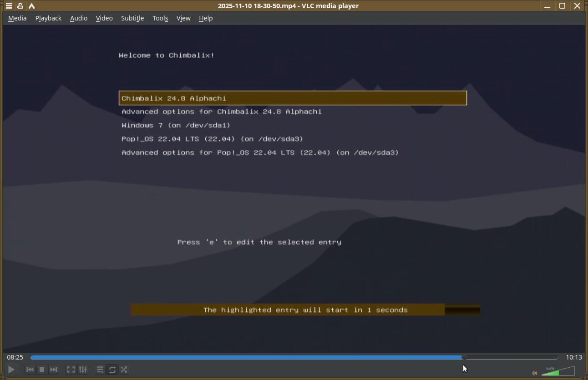Mute audio using the speaker icon

click(534, 373)
